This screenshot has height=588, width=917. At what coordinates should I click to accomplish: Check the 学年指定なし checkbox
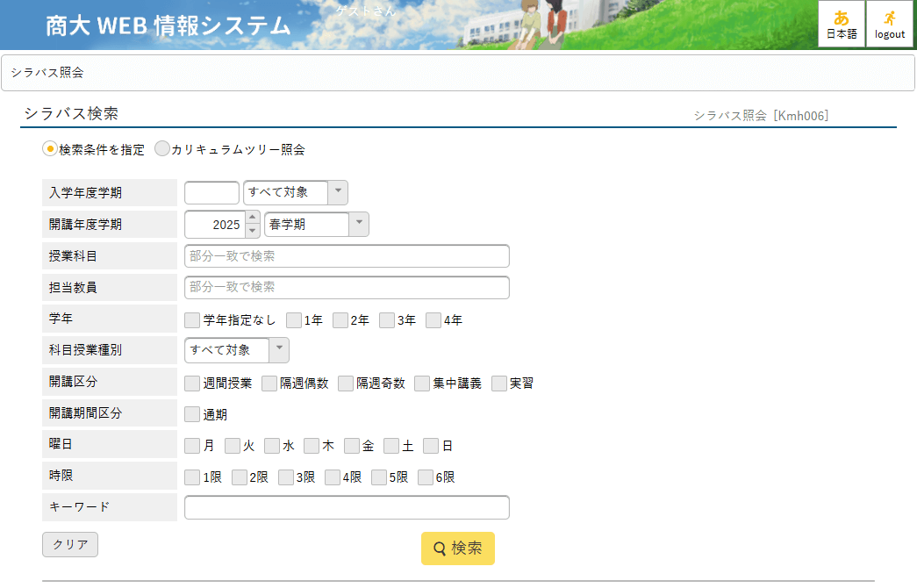(192, 320)
